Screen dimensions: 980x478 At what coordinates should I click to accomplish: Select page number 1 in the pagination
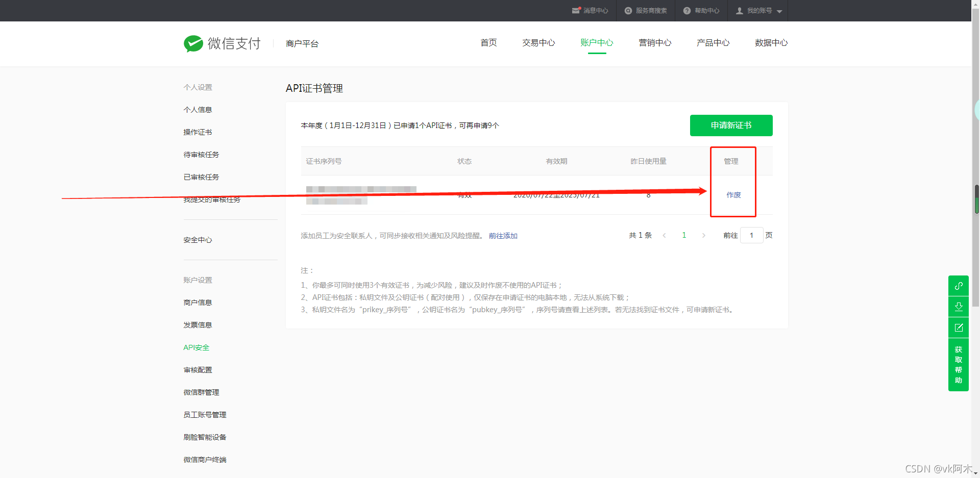coord(684,235)
